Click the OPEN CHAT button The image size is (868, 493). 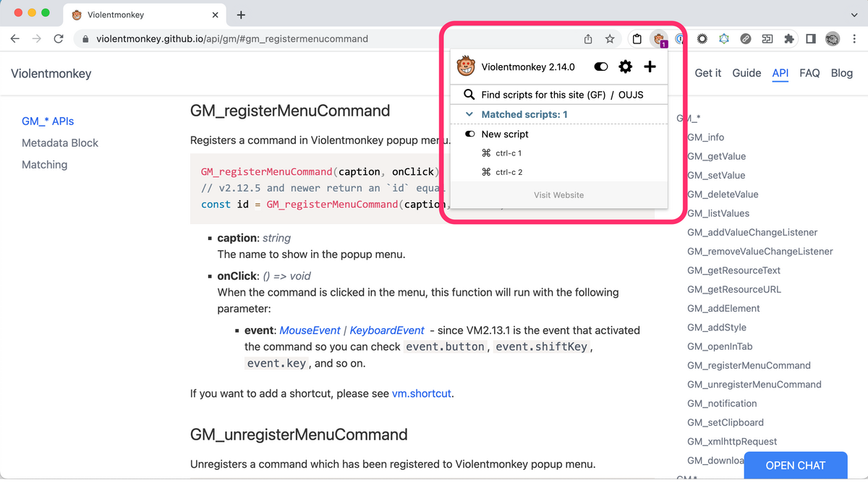tap(795, 466)
